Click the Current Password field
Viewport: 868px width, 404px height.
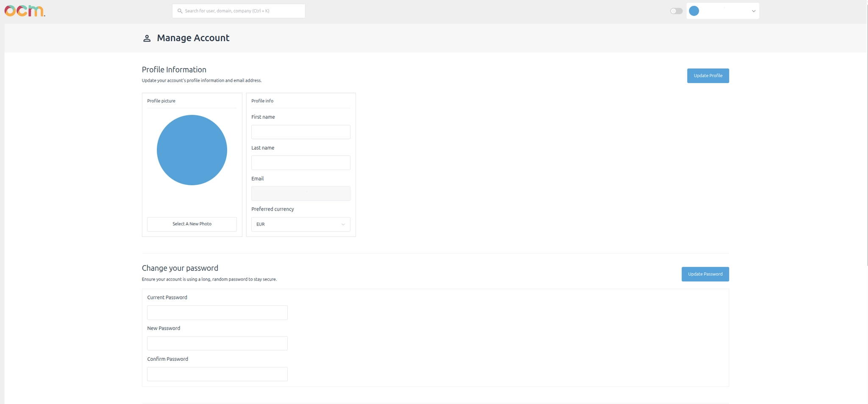tap(217, 312)
